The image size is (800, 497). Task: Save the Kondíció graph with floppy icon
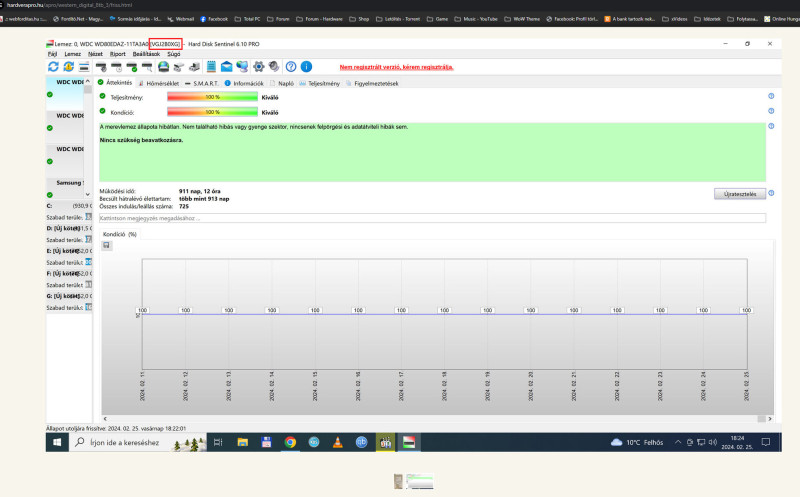coord(106,245)
